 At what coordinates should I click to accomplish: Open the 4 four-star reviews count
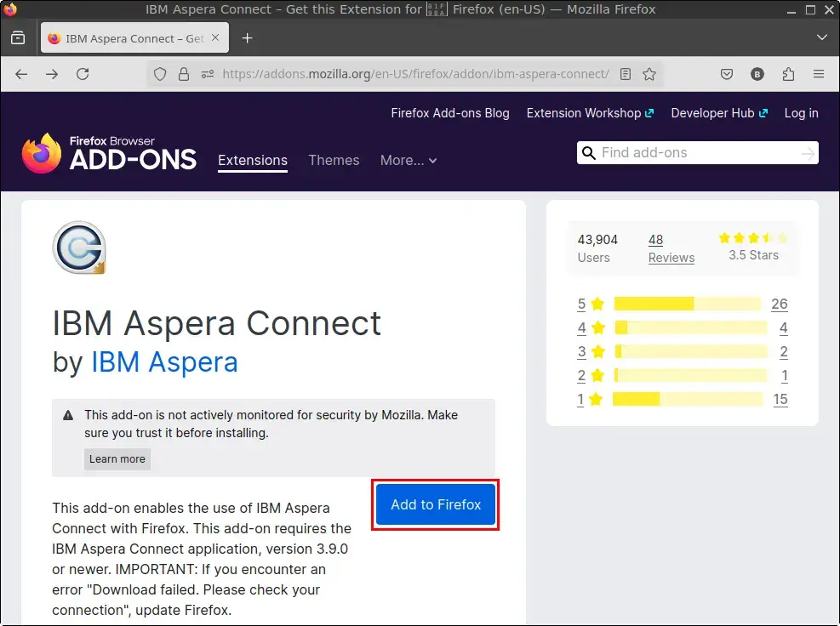783,327
